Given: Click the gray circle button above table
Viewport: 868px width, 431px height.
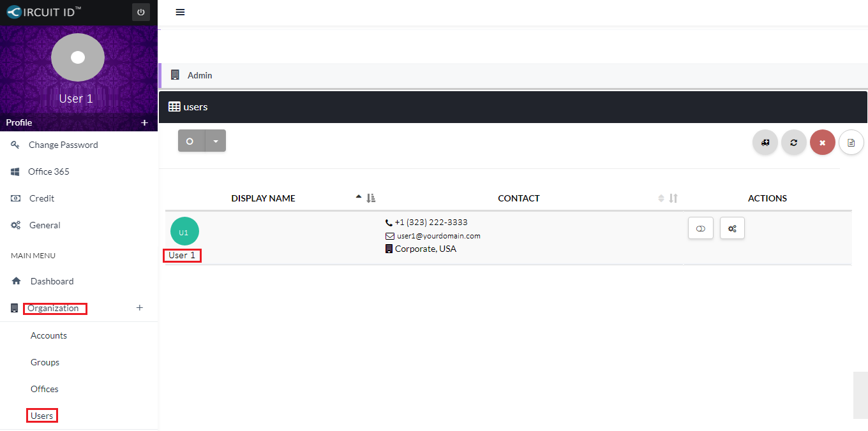Looking at the screenshot, I should click(190, 141).
